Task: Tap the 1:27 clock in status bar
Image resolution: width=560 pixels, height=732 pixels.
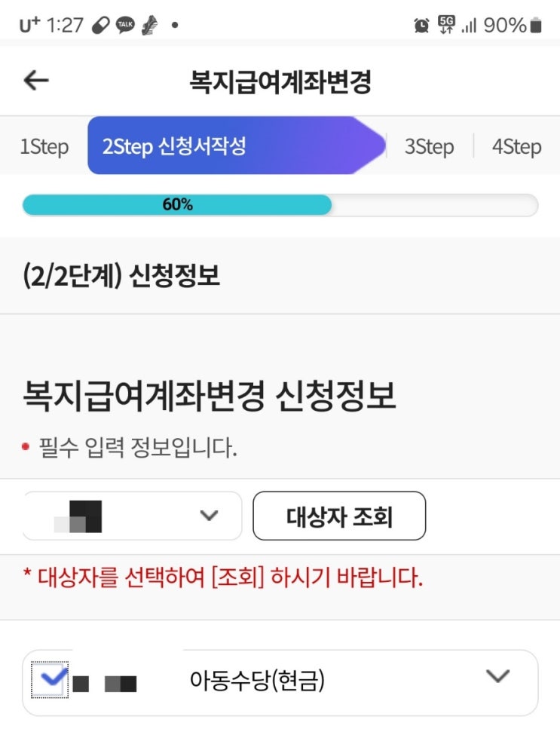Action: [64, 26]
